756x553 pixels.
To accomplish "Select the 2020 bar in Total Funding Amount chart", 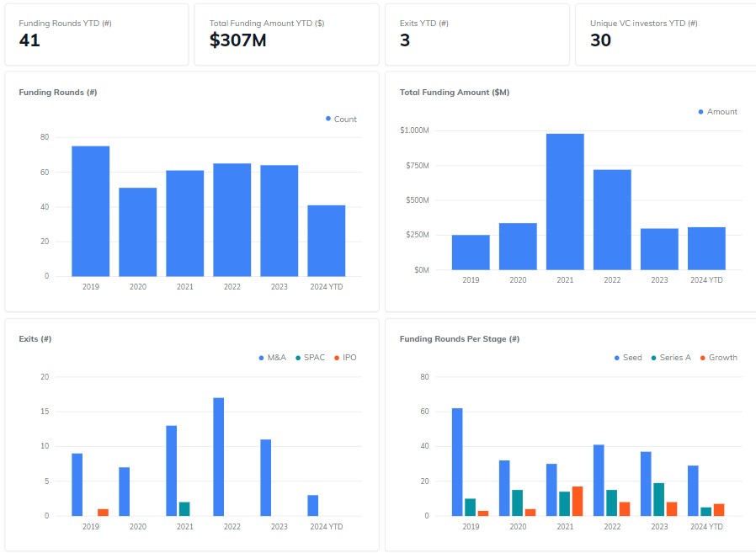I will click(x=518, y=247).
